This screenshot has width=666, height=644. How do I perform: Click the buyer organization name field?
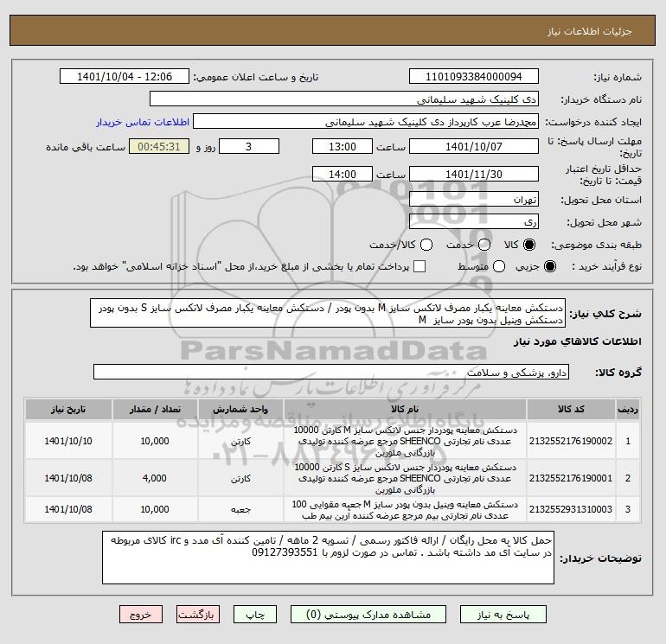(x=344, y=99)
